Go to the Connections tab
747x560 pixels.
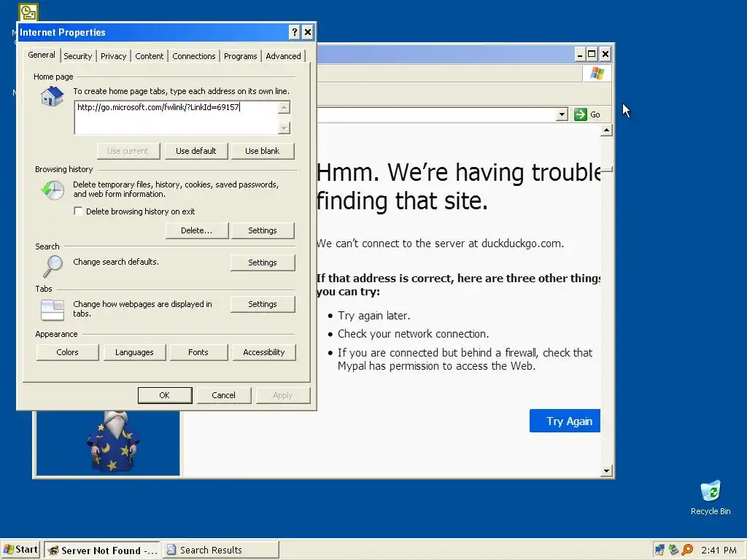click(194, 56)
